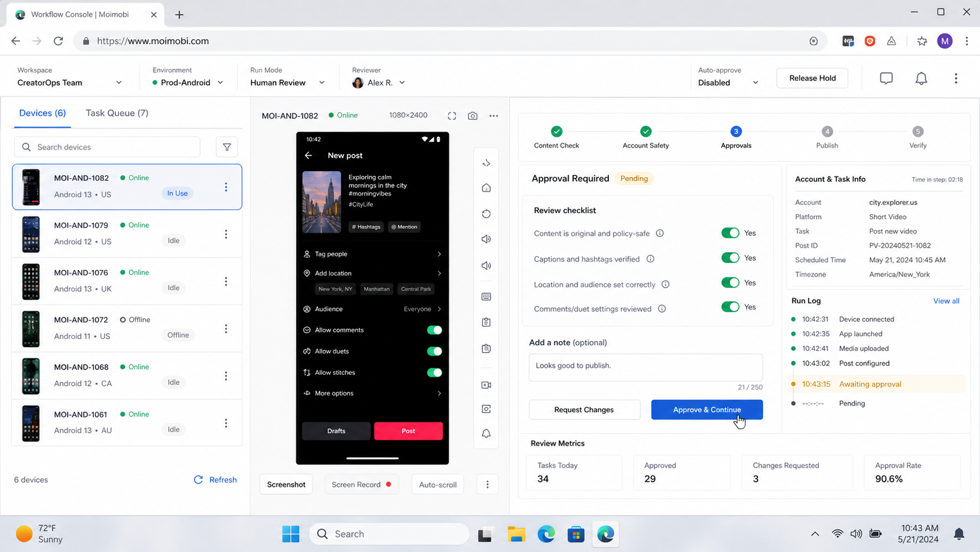Click the city video thumbnail on New post
This screenshot has height=552, width=980.
[321, 202]
